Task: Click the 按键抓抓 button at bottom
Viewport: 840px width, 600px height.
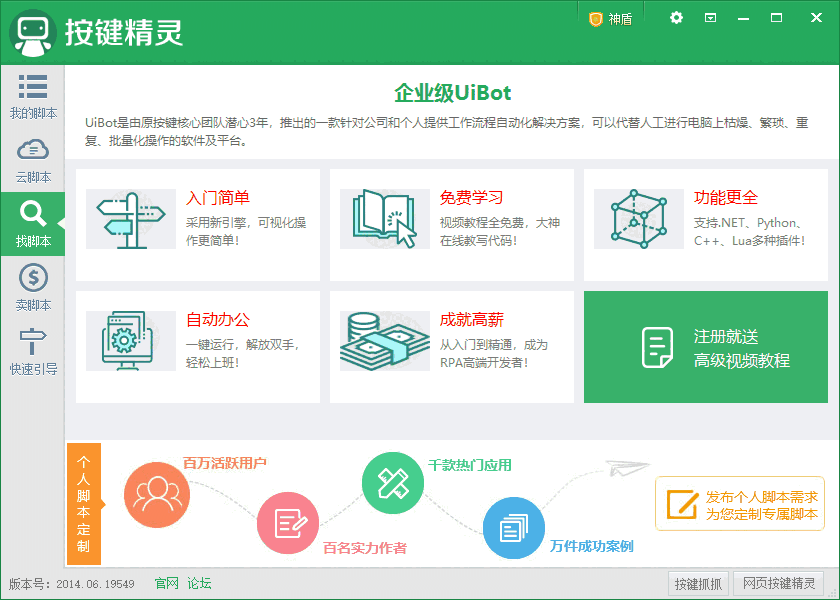Action: (698, 583)
